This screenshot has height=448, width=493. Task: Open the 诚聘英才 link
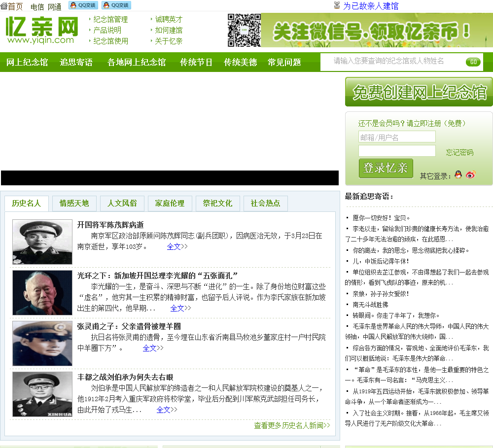[169, 20]
